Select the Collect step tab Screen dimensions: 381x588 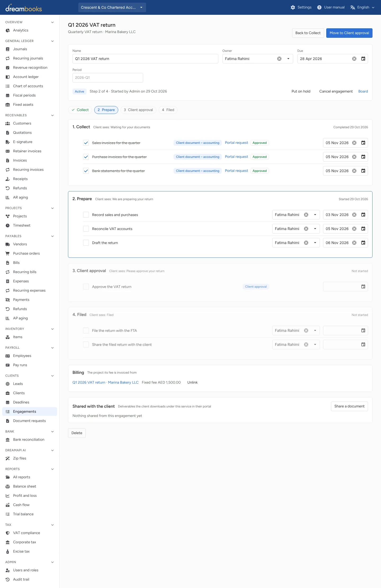click(x=80, y=110)
